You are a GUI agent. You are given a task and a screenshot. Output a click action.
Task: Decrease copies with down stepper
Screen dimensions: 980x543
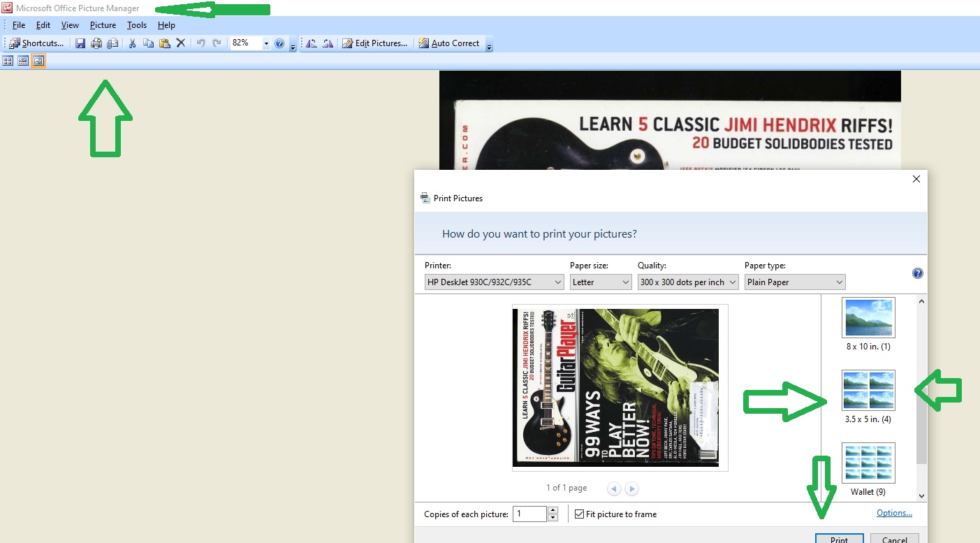(553, 518)
